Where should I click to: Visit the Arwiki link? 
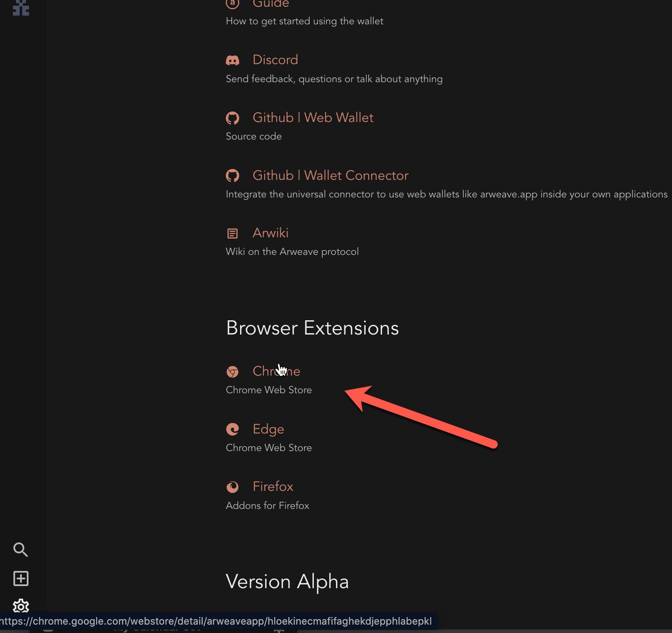point(270,233)
